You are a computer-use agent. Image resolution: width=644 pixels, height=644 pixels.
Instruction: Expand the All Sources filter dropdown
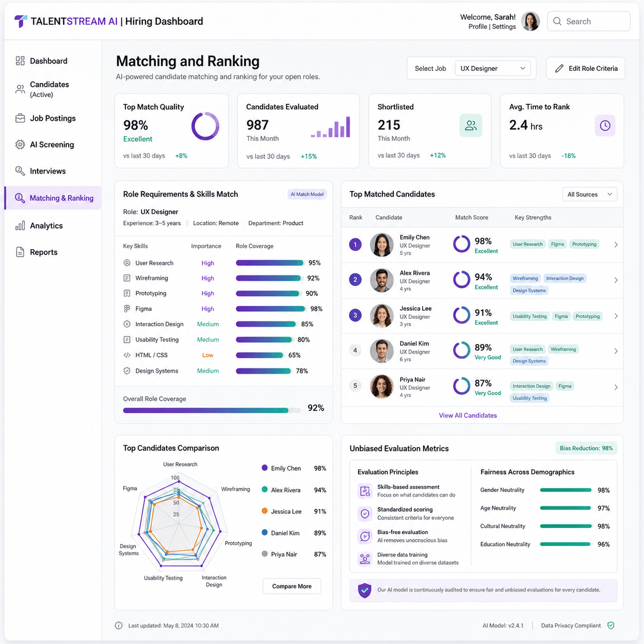tap(590, 194)
